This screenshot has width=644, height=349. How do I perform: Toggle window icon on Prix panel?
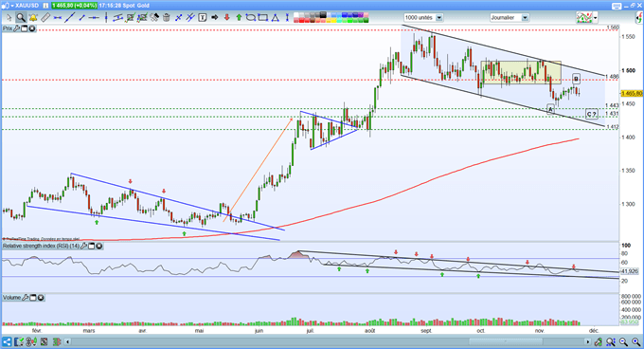[25, 28]
